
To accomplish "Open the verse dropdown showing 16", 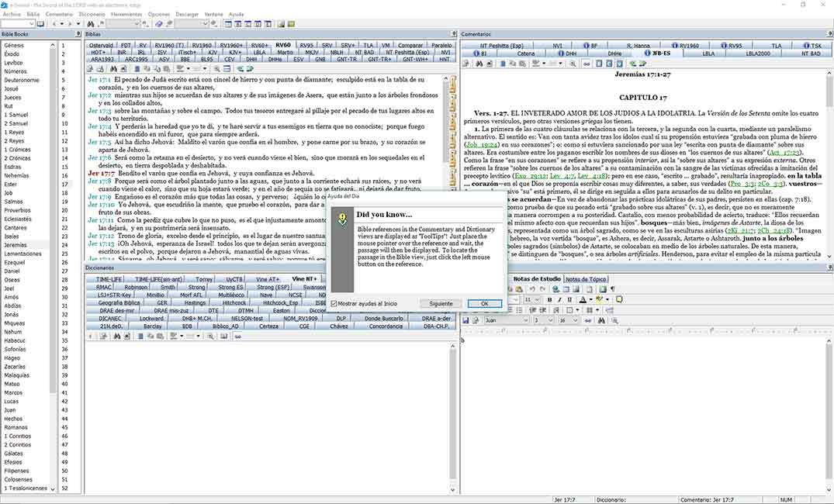I will 575,320.
